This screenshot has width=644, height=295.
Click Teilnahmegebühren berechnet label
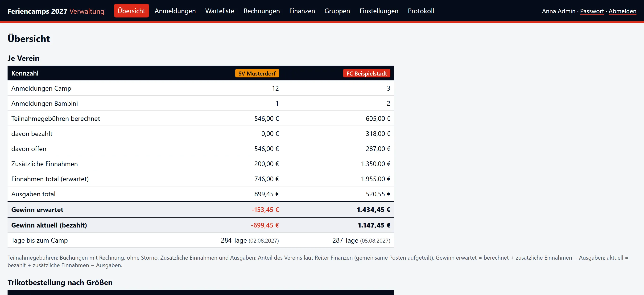[55, 118]
